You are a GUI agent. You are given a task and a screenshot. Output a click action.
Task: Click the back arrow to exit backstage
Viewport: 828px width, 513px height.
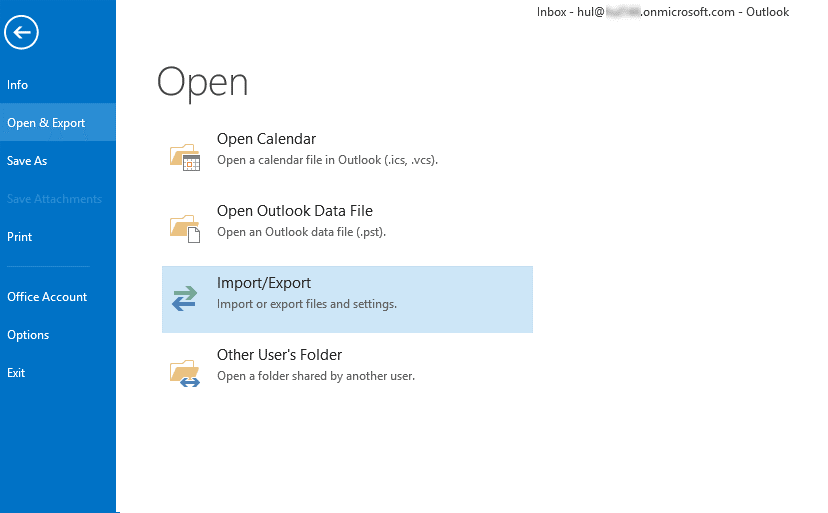[x=21, y=32]
